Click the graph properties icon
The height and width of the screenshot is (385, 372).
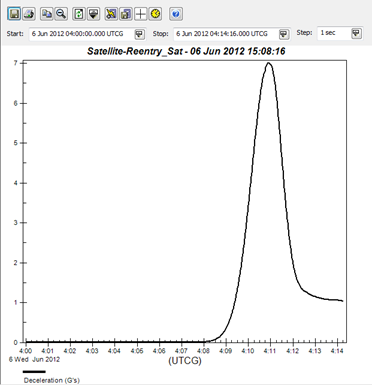pyautogui.click(x=111, y=14)
